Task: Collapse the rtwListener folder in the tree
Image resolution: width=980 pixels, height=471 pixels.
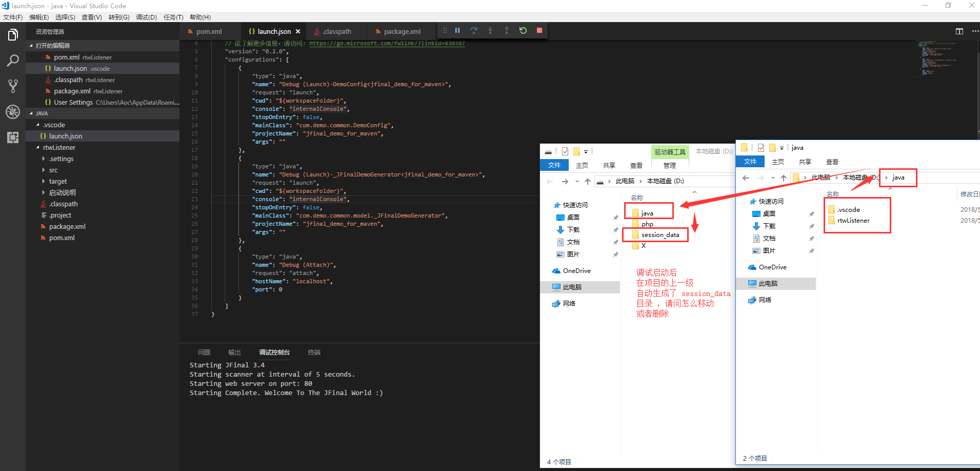Action: click(37, 147)
